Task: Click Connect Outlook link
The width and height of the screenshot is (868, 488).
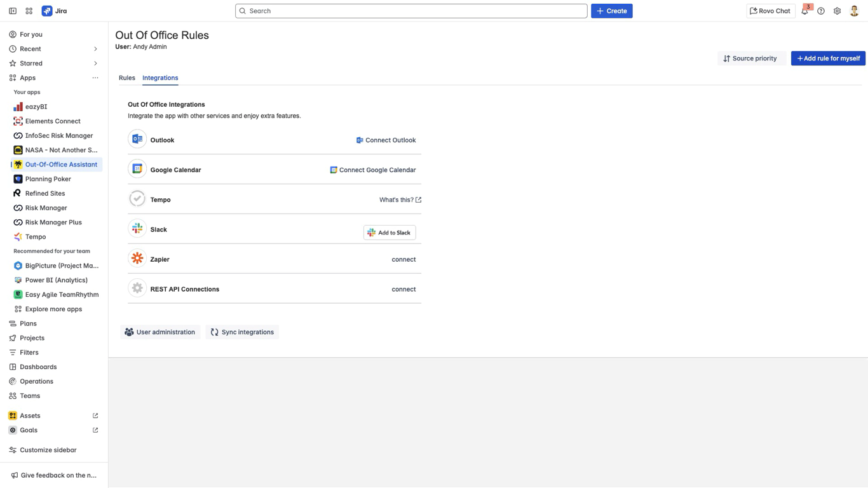Action: [386, 140]
